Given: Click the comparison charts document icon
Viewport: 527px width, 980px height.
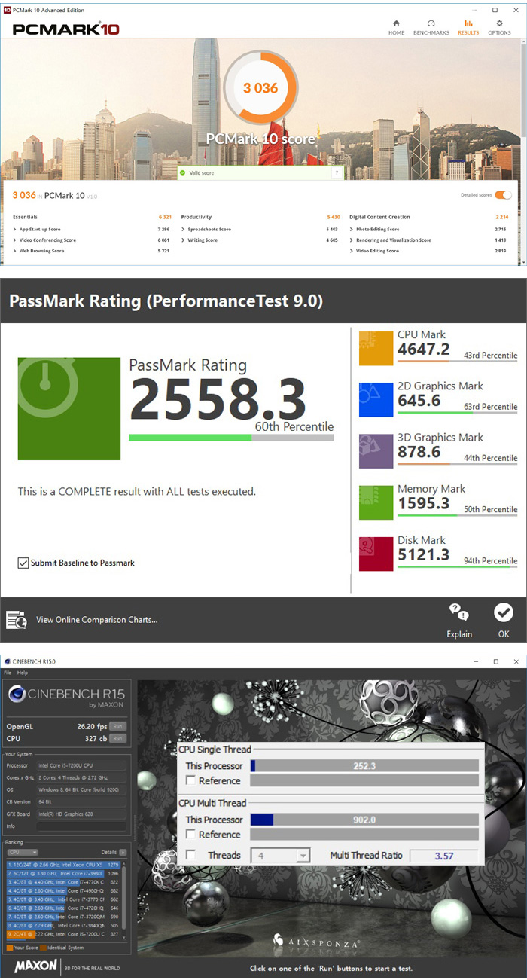Looking at the screenshot, I should click(x=17, y=620).
